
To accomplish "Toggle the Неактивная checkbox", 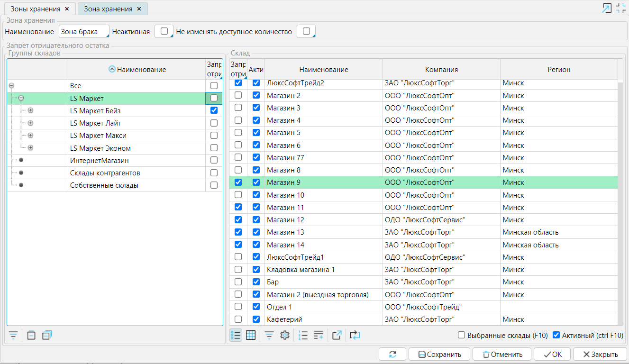I will 164,31.
